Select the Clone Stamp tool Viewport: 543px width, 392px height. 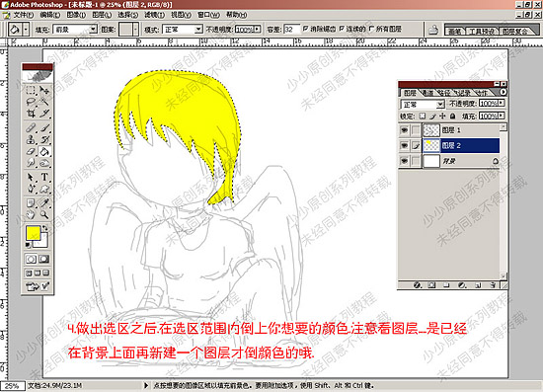click(32, 139)
